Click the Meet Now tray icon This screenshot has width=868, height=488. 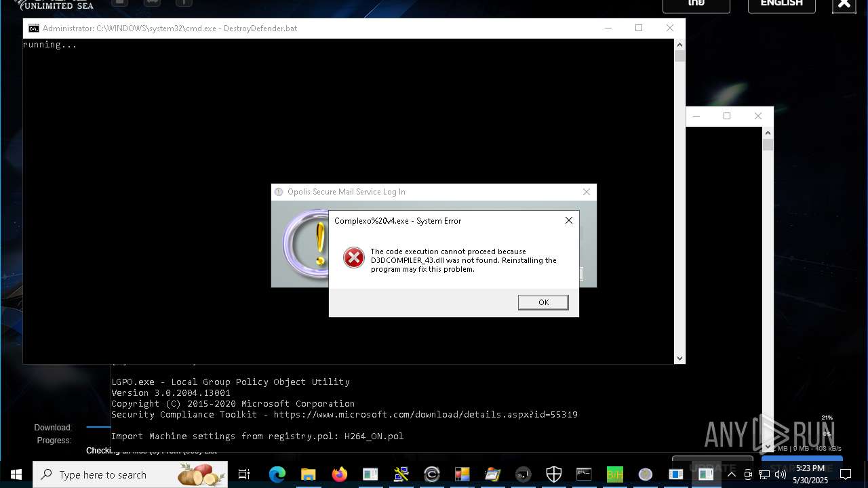tap(748, 474)
